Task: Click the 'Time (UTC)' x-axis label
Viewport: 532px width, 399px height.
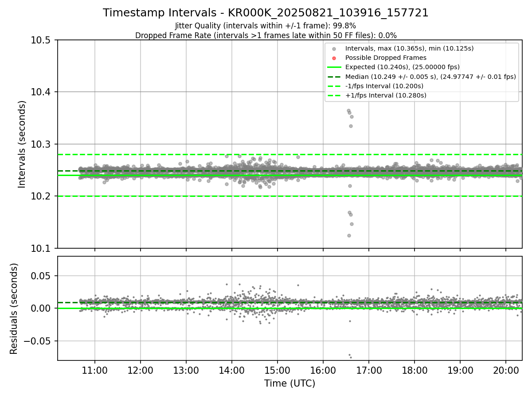Action: (x=290, y=383)
